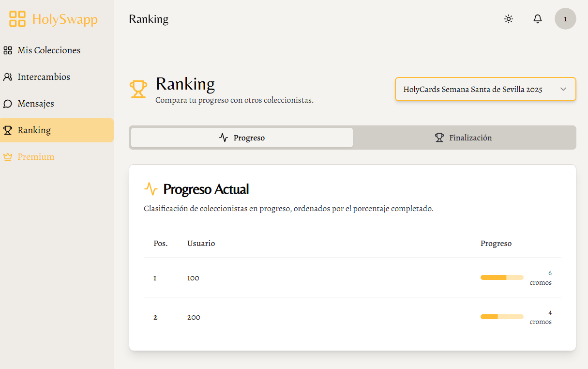The height and width of the screenshot is (369, 588).
Task: Switch to the Finalización tab
Action: (464, 138)
